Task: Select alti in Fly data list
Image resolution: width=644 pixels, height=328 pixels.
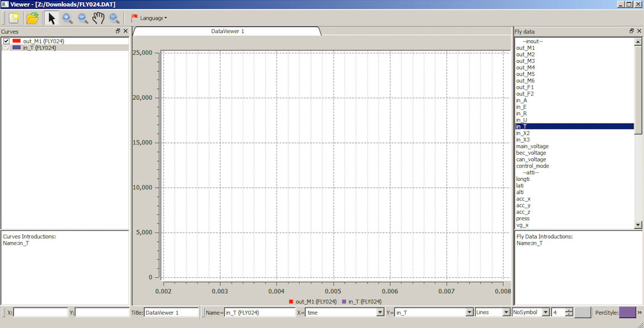Action: (575, 192)
